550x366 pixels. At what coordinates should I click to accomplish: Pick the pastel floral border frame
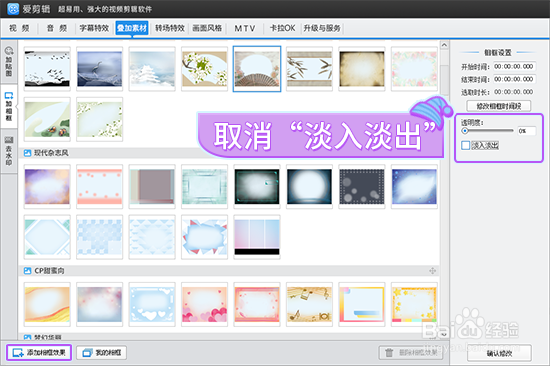[414, 69]
